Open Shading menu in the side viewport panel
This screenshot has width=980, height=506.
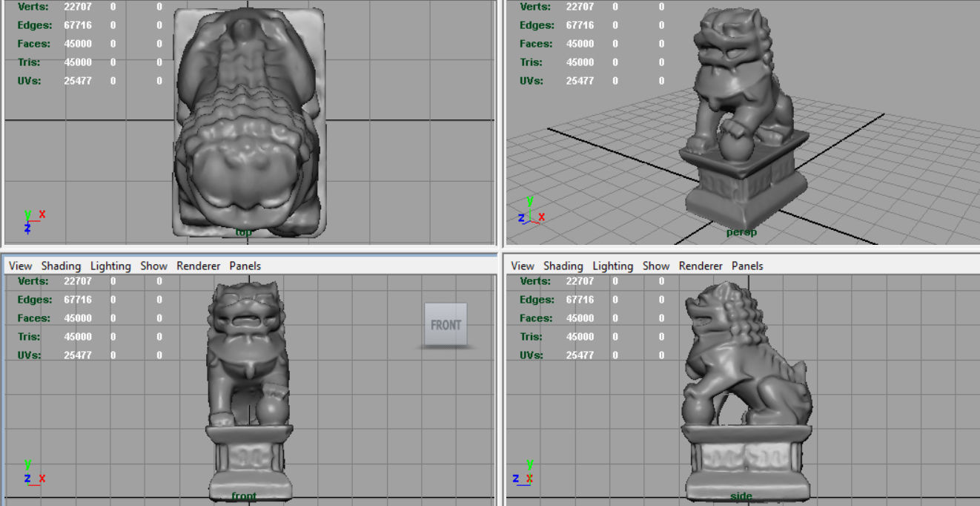(x=563, y=266)
